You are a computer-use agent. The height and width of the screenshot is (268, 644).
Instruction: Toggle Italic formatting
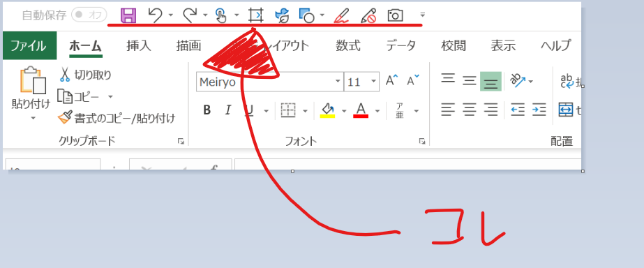(228, 110)
